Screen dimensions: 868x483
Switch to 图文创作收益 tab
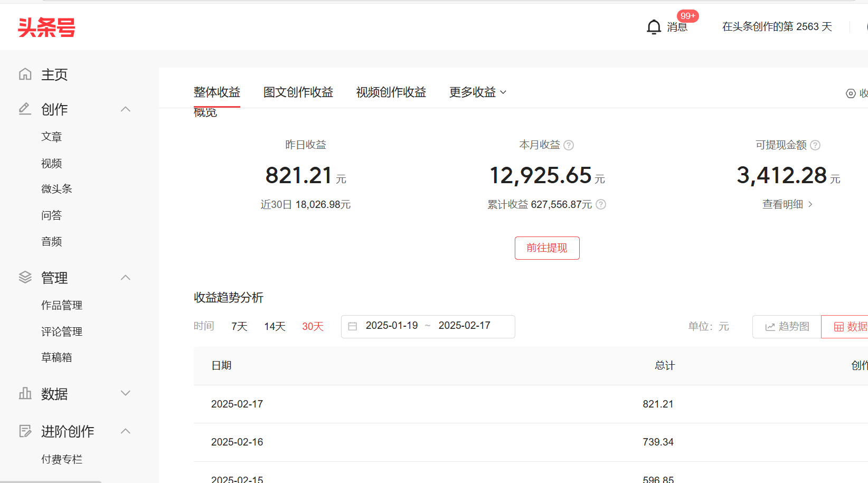pyautogui.click(x=298, y=92)
